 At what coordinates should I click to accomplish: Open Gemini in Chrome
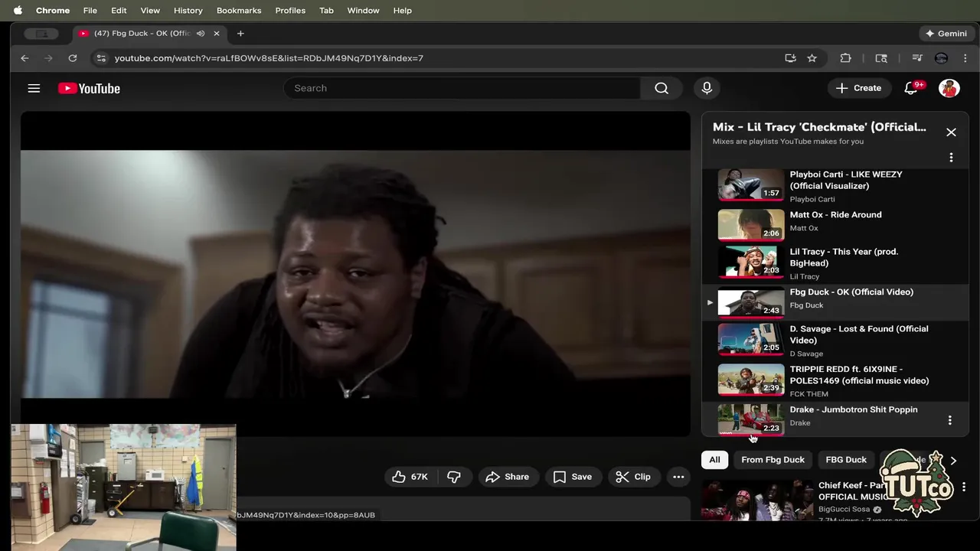(x=946, y=34)
